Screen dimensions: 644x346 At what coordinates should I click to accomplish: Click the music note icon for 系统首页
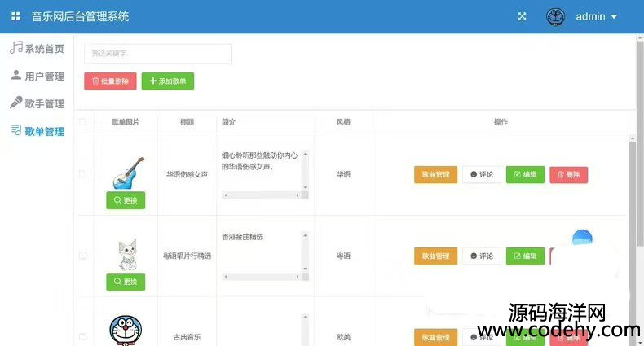[x=15, y=48]
